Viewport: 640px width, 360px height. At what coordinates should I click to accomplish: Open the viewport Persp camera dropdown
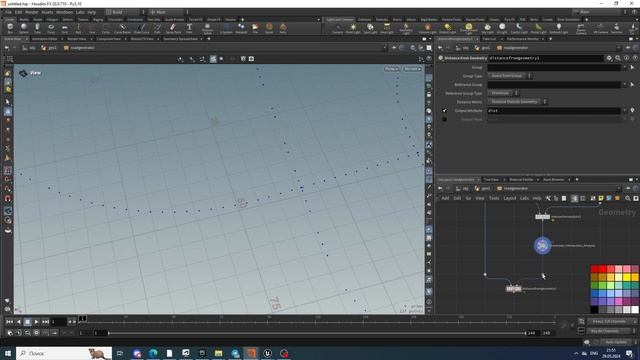coord(391,69)
